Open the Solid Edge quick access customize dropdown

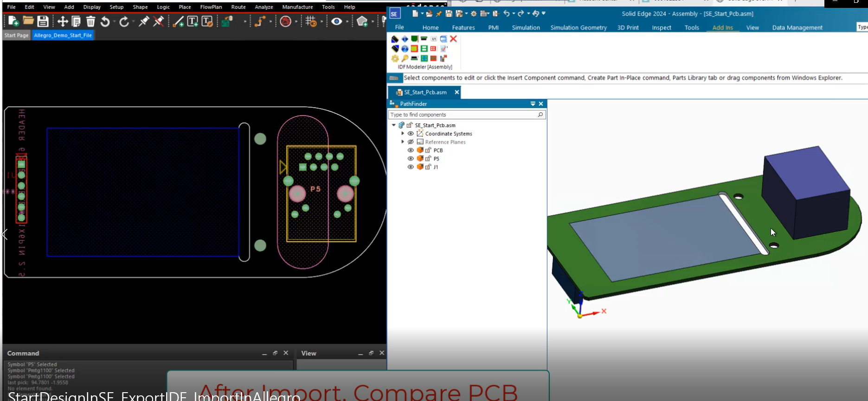[x=544, y=13]
